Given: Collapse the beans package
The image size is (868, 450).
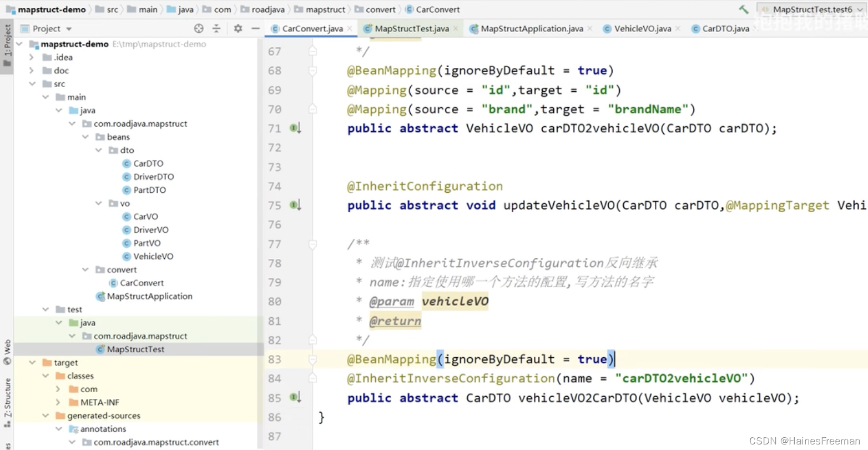Looking at the screenshot, I should pos(85,137).
